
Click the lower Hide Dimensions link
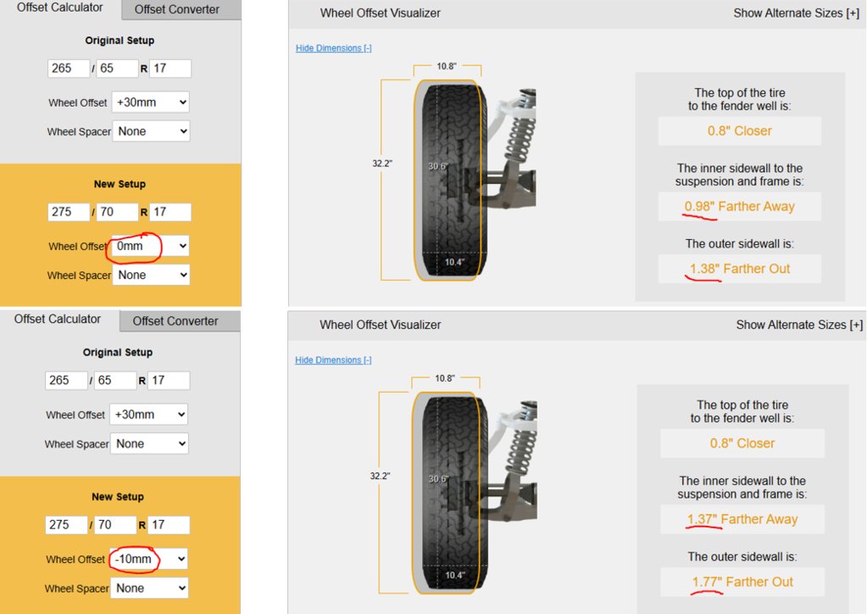coord(332,360)
